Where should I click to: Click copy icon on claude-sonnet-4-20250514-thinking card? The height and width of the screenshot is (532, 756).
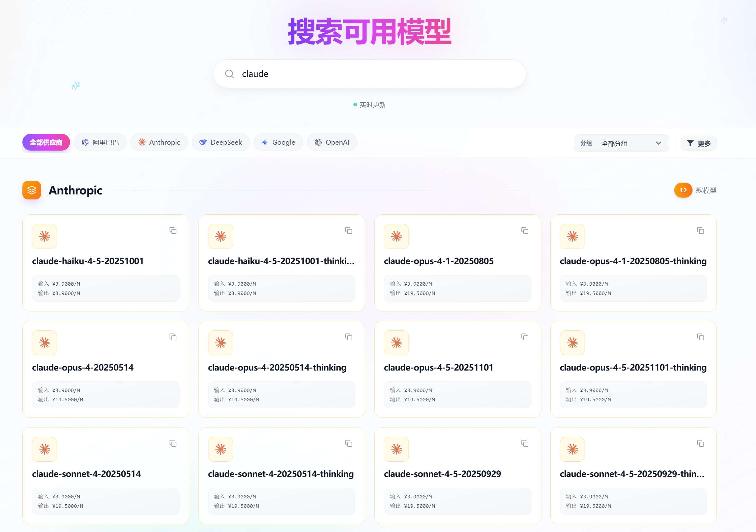coord(349,443)
